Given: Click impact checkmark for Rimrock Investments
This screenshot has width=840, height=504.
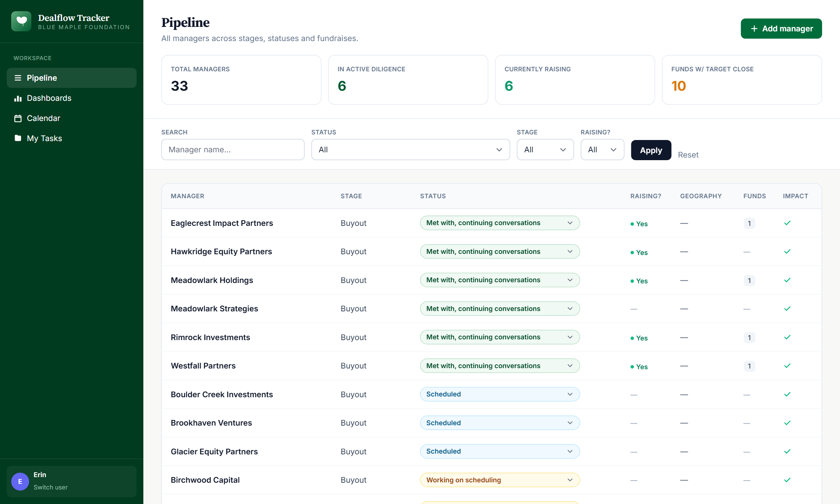Looking at the screenshot, I should [787, 337].
